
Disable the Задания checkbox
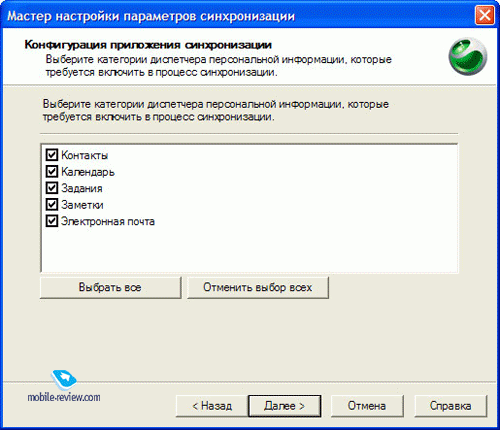[x=52, y=188]
